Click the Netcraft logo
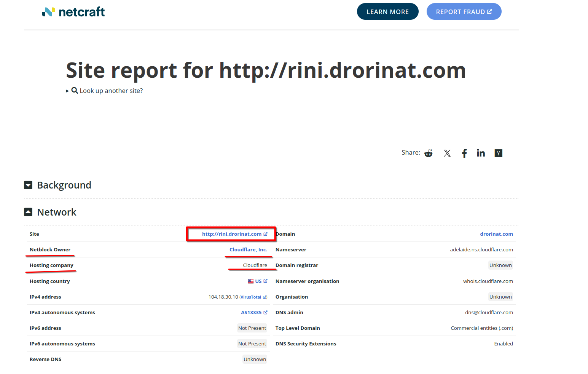The image size is (588, 374). (73, 12)
